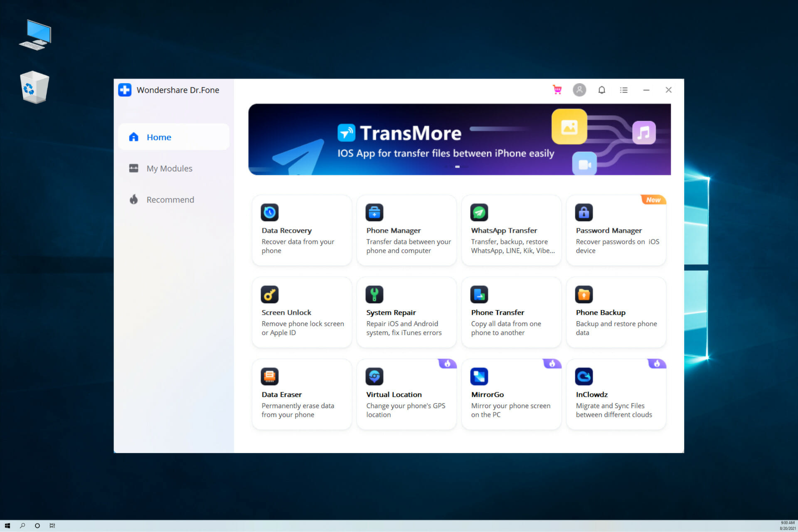
Task: Select the active banner carousel indicator
Action: tap(457, 167)
